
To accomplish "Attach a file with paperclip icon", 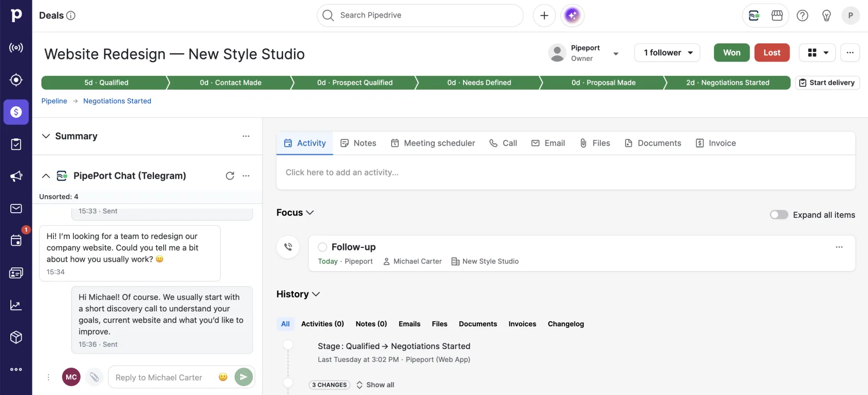I will click(94, 377).
